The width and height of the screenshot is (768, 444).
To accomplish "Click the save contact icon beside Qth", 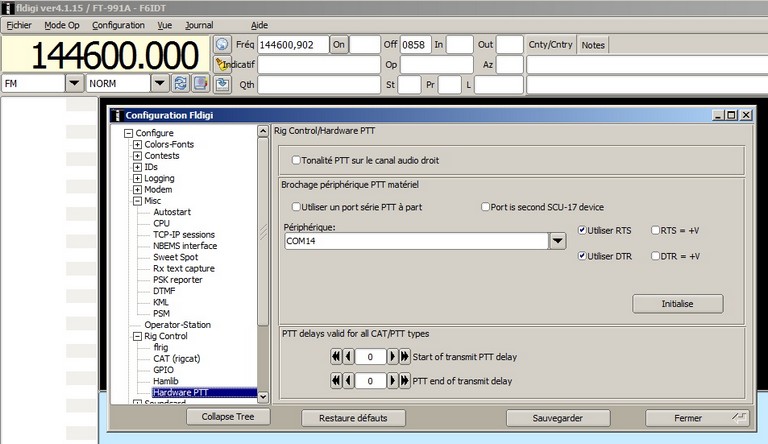I will coord(222,84).
